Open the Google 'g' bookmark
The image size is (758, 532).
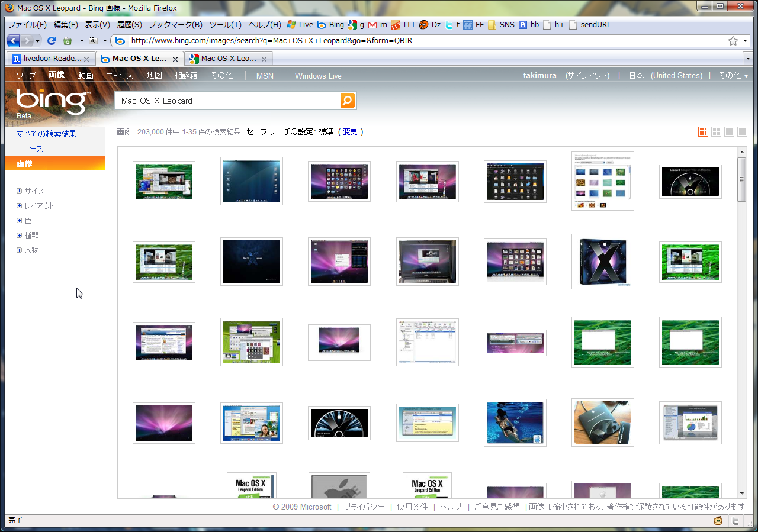(356, 25)
